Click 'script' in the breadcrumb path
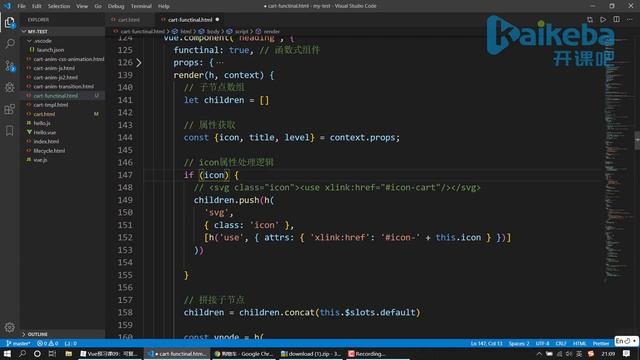640x360 pixels. 241,31
